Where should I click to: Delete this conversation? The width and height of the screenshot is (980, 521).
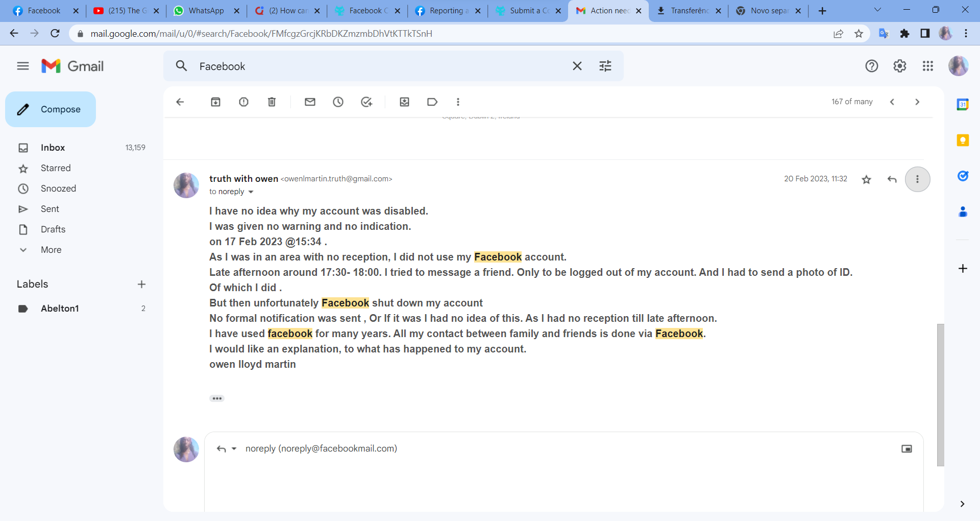pyautogui.click(x=272, y=102)
